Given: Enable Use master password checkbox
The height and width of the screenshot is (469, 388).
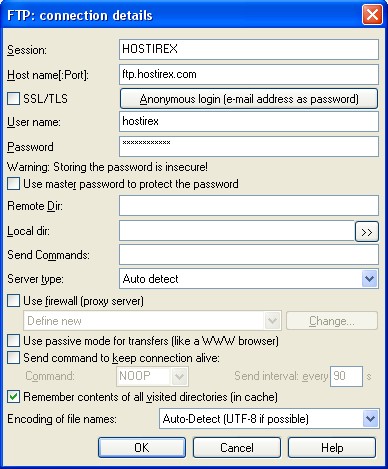Looking at the screenshot, I should pyautogui.click(x=13, y=184).
